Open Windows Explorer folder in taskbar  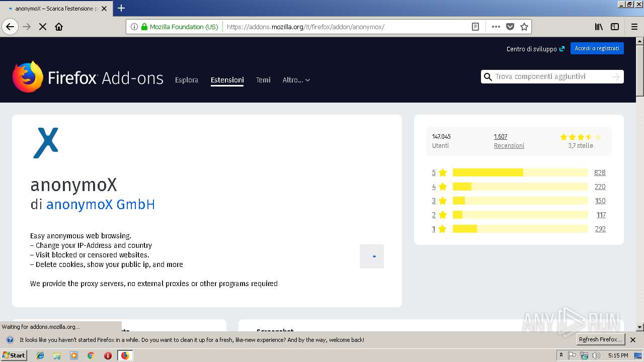click(x=57, y=355)
